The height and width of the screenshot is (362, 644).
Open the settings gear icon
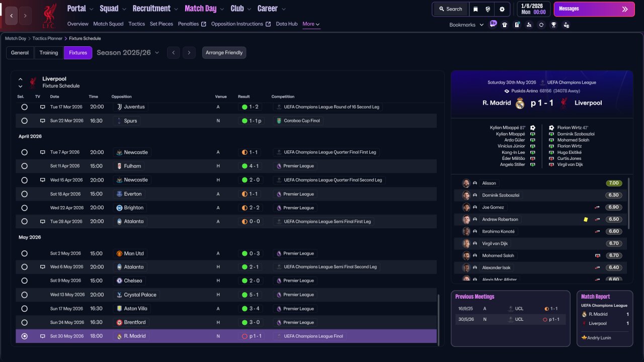[x=502, y=9]
